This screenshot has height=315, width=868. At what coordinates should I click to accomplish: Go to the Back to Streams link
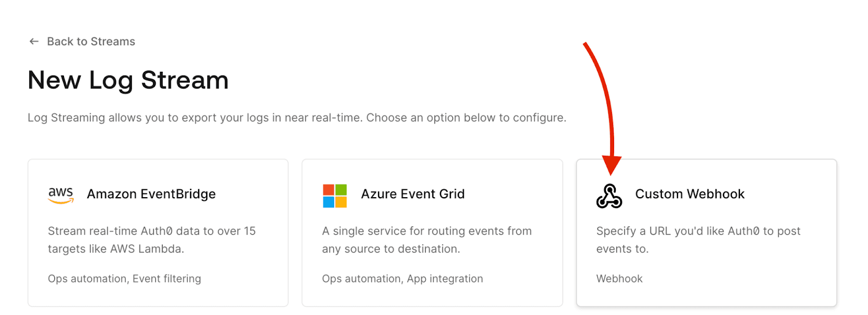(91, 41)
